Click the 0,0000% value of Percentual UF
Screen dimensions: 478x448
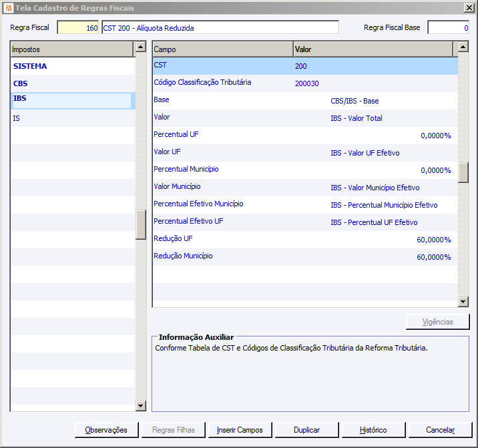(x=436, y=136)
